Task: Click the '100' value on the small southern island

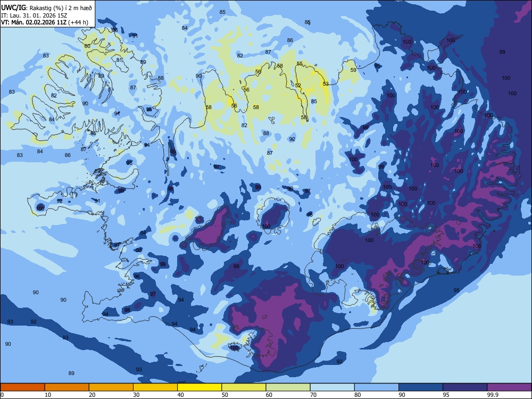Action: coord(235,348)
